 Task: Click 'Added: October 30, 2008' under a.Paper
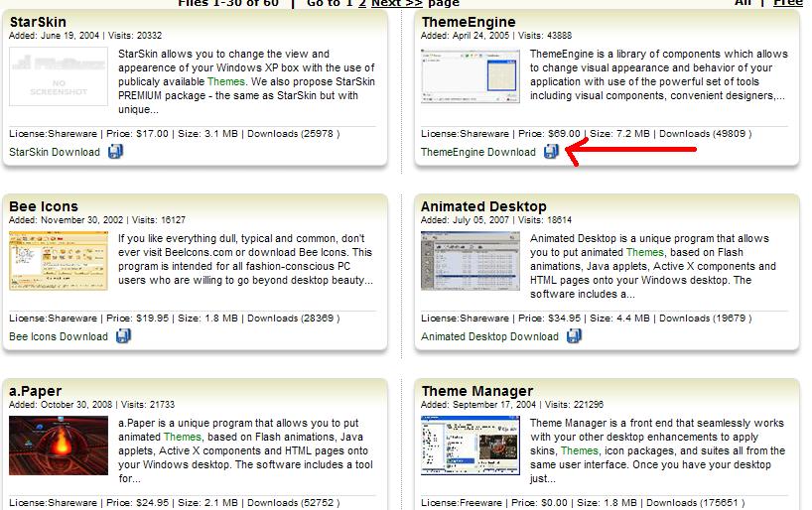click(x=61, y=405)
